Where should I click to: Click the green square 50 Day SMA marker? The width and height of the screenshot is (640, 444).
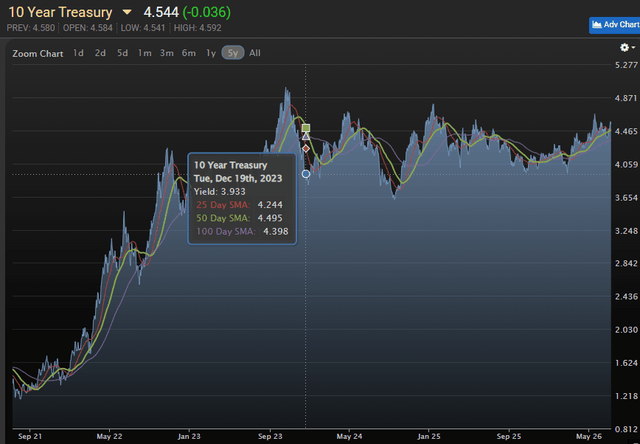point(306,128)
